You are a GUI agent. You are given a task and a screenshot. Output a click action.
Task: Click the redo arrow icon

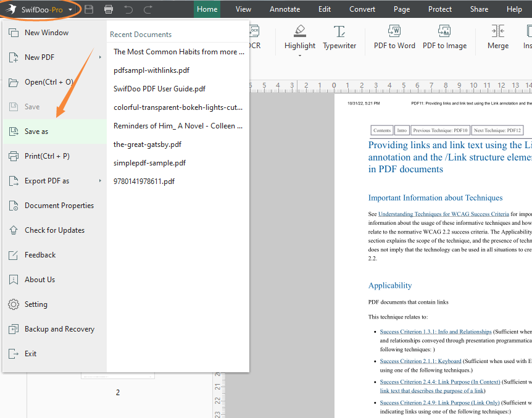click(x=148, y=9)
